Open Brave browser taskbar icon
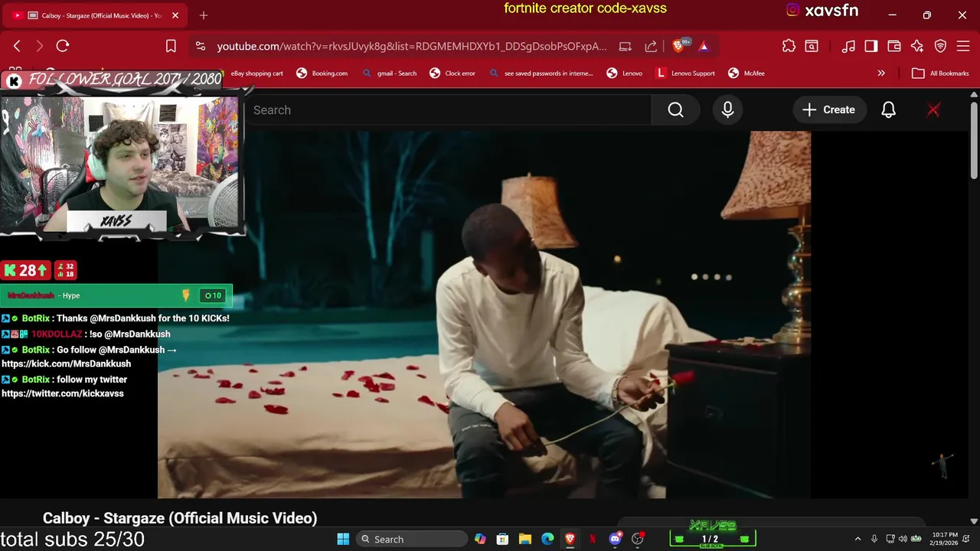The height and width of the screenshot is (551, 980). [x=570, y=539]
